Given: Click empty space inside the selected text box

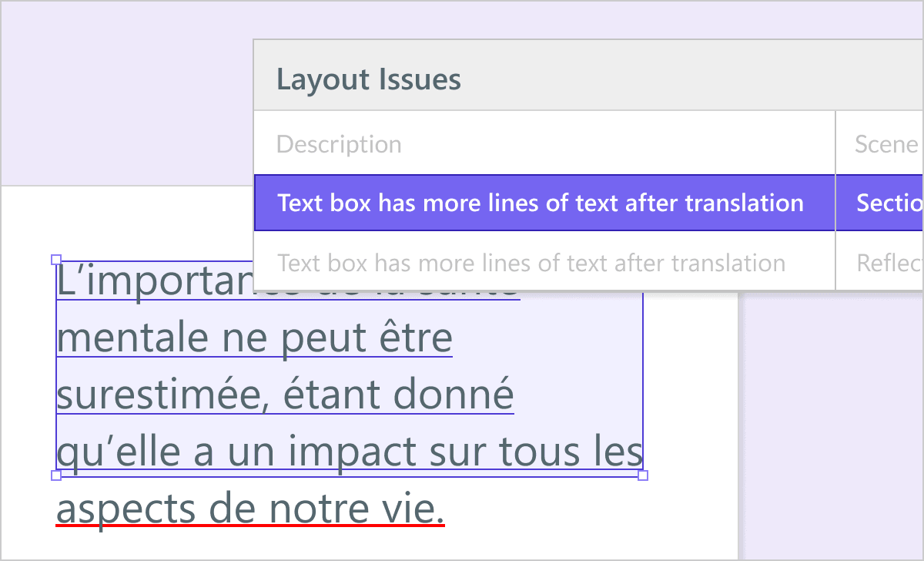Looking at the screenshot, I should click(x=577, y=362).
